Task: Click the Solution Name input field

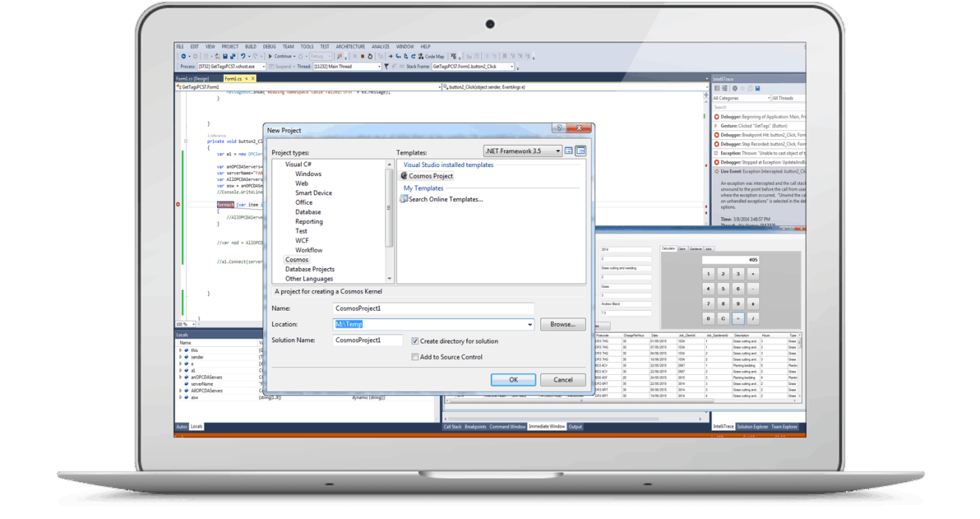Action: pyautogui.click(x=367, y=340)
